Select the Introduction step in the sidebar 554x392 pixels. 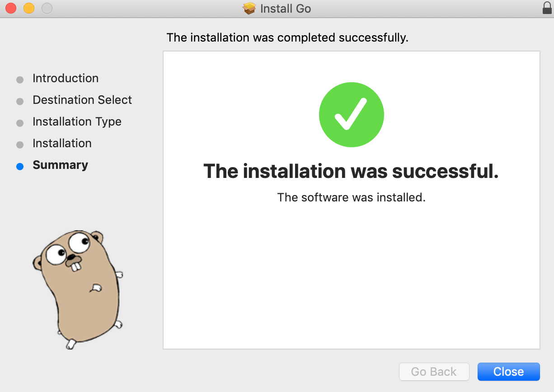(x=66, y=78)
